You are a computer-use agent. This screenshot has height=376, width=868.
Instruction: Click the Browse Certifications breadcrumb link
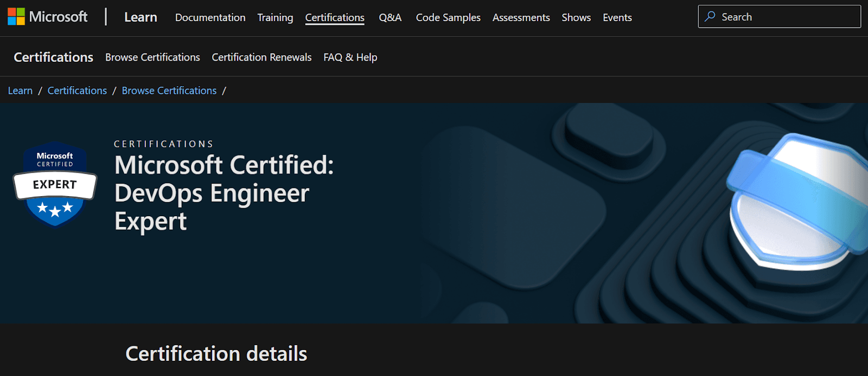click(169, 90)
